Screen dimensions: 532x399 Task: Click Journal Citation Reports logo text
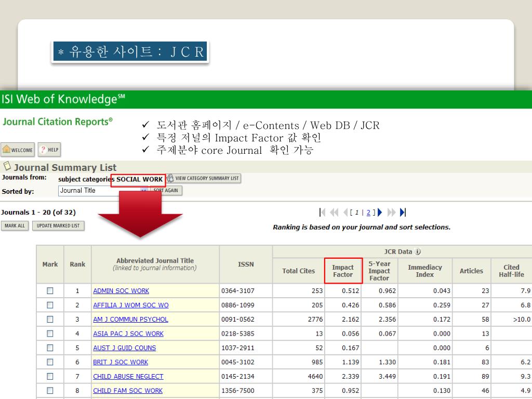pos(58,122)
